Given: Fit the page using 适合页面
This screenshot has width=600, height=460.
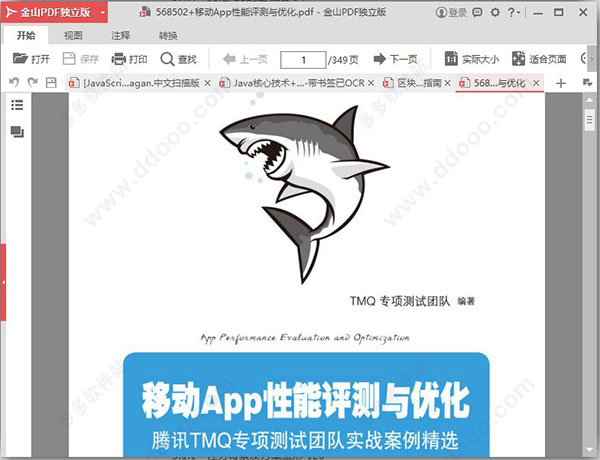Looking at the screenshot, I should (x=539, y=59).
